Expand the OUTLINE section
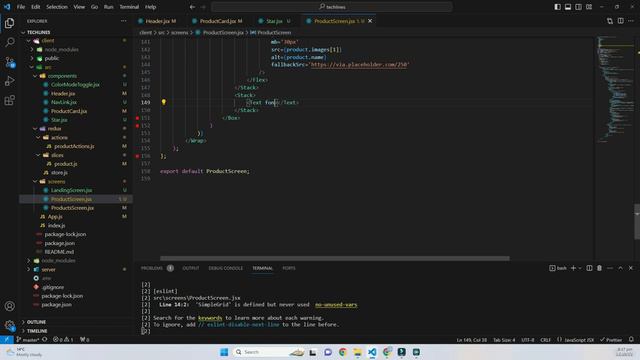The height and width of the screenshot is (360, 640). pyautogui.click(x=36, y=322)
